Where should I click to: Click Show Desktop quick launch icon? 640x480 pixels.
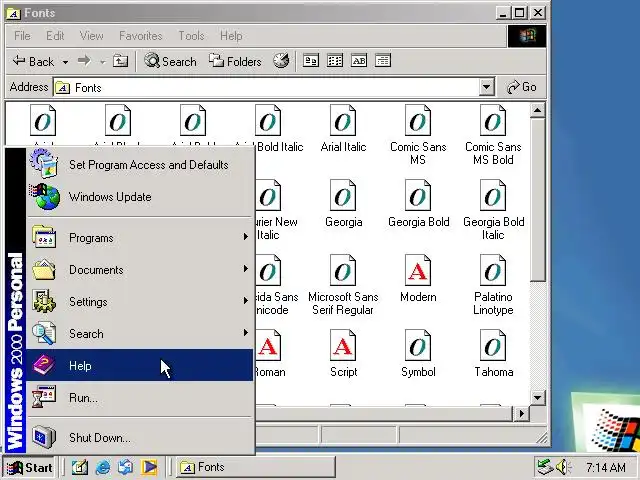click(x=80, y=467)
